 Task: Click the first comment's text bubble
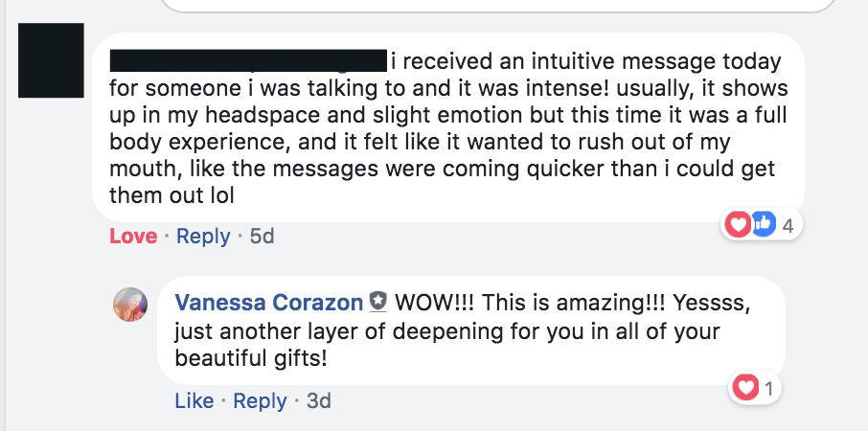pyautogui.click(x=448, y=127)
